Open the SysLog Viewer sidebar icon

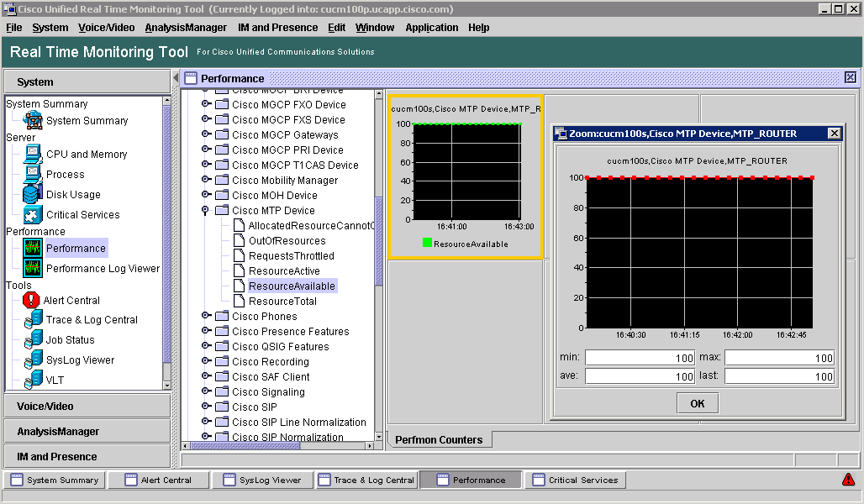point(33,360)
